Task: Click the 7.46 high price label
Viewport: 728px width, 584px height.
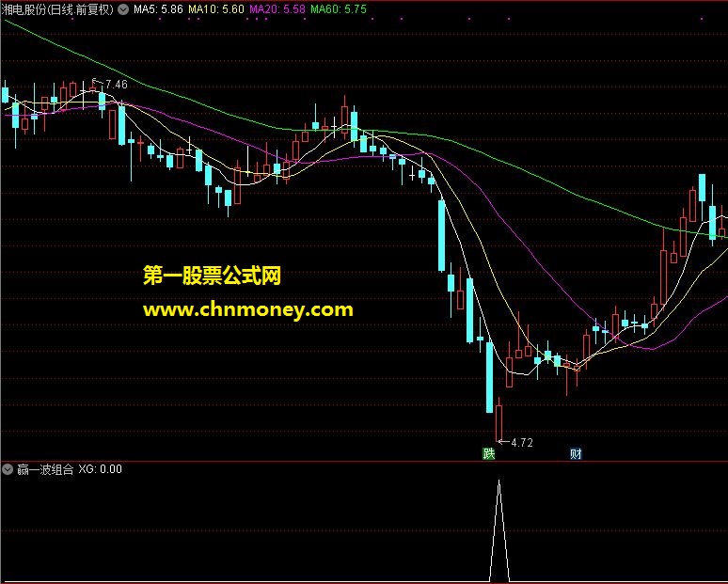Action: [x=116, y=84]
